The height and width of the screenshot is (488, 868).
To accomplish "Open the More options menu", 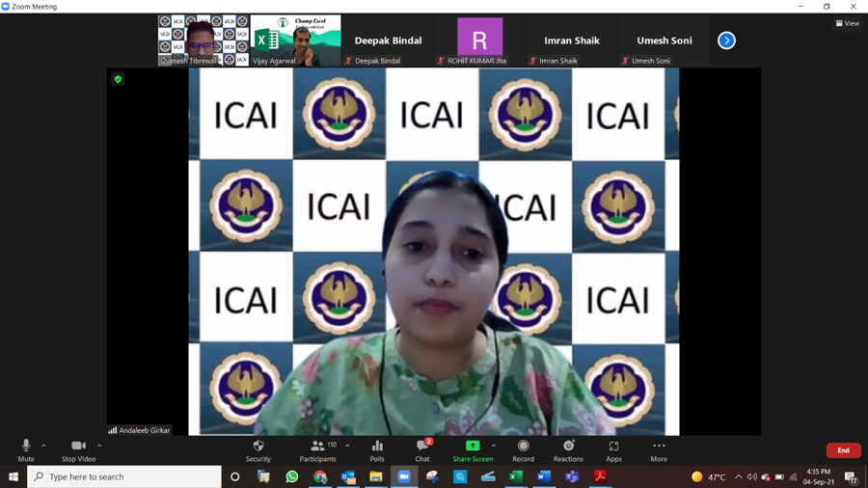I will (659, 450).
